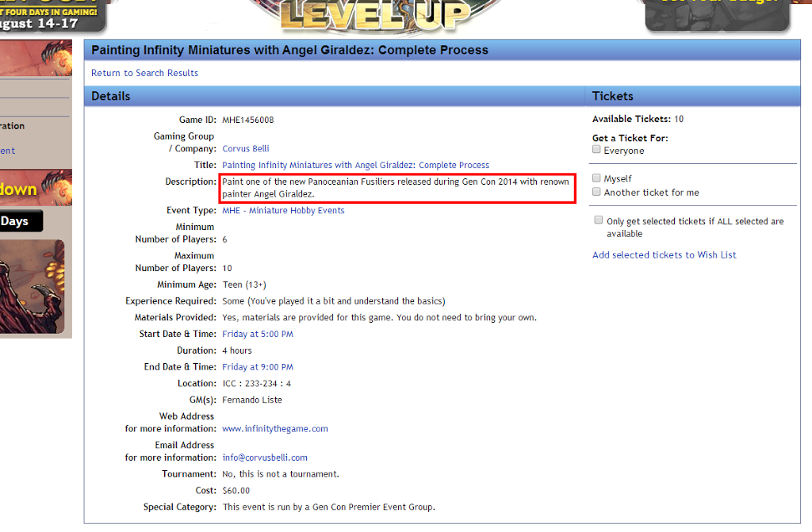The height and width of the screenshot is (532, 812).
Task: Click the Experience Required value text
Action: [334, 301]
